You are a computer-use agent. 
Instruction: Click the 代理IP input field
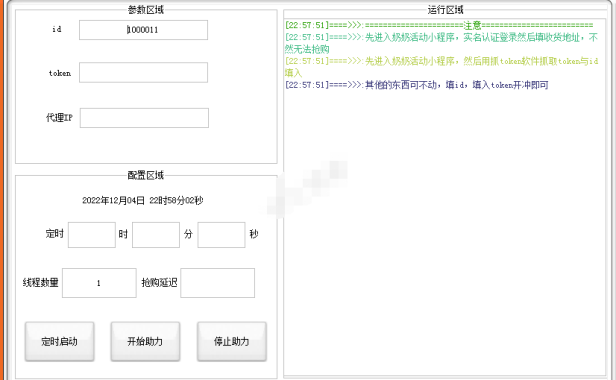[144, 118]
